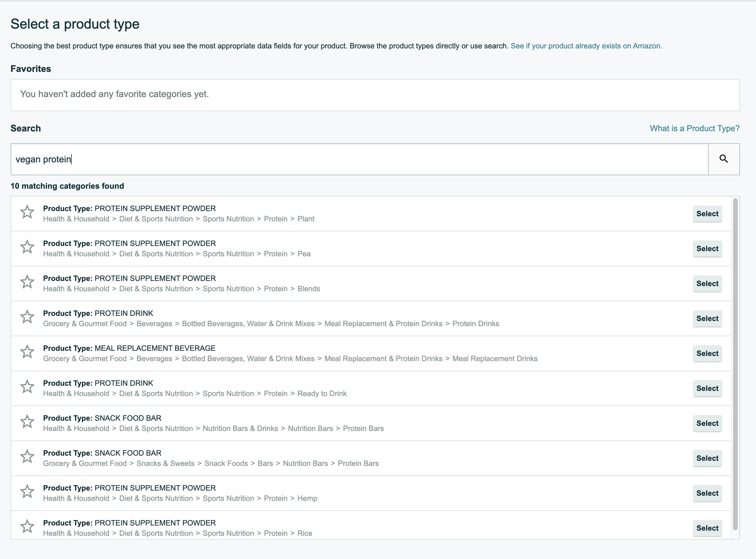Click the path ending in 'Protein > Plant'
This screenshot has height=559, width=756.
pos(179,219)
